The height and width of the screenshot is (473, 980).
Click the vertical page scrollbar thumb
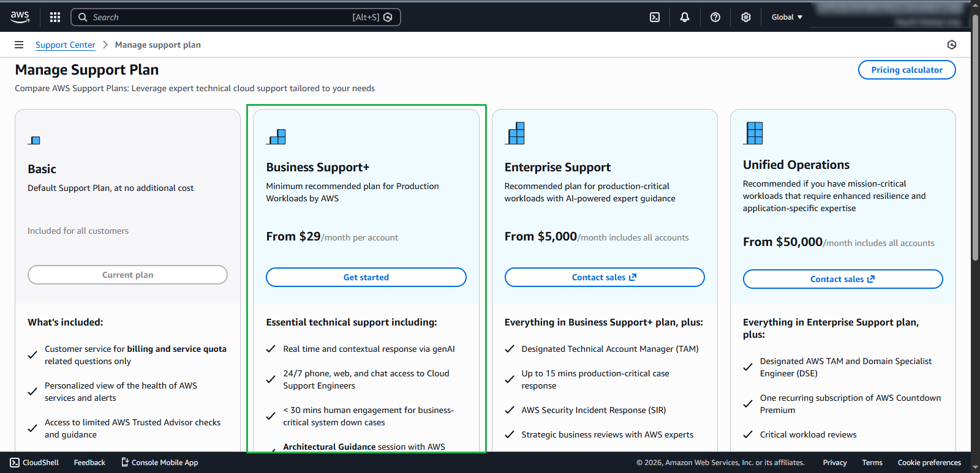tap(976, 138)
